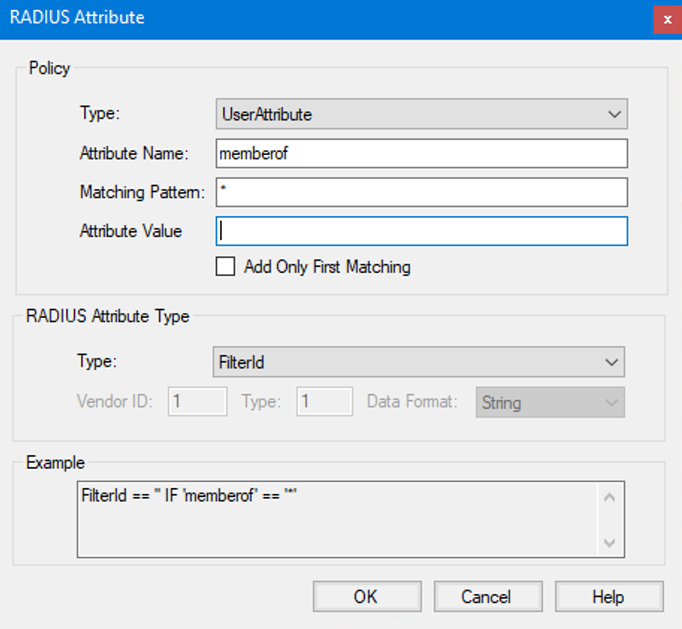Click the Attribute Name label
The width and height of the screenshot is (682, 629).
coord(134,153)
